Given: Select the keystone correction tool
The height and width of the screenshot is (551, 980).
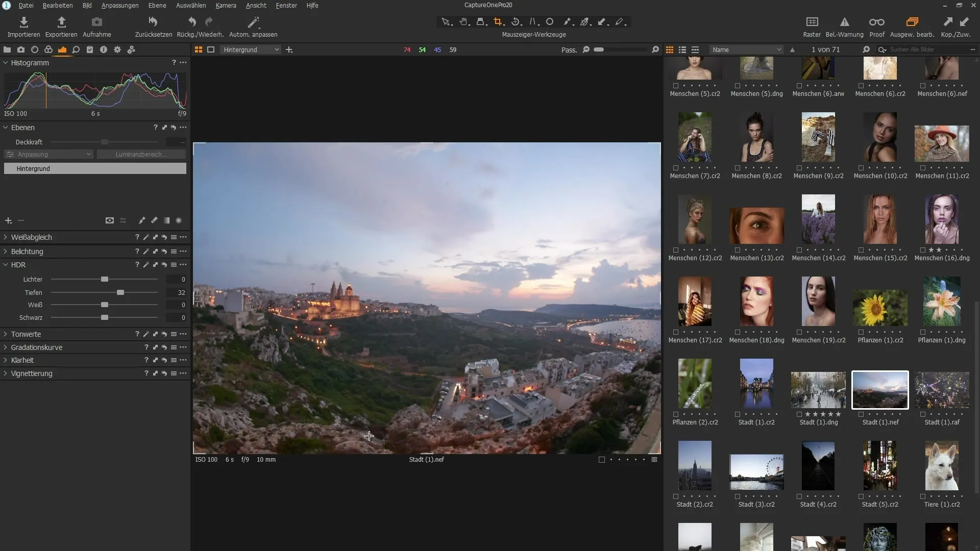Looking at the screenshot, I should [x=533, y=22].
